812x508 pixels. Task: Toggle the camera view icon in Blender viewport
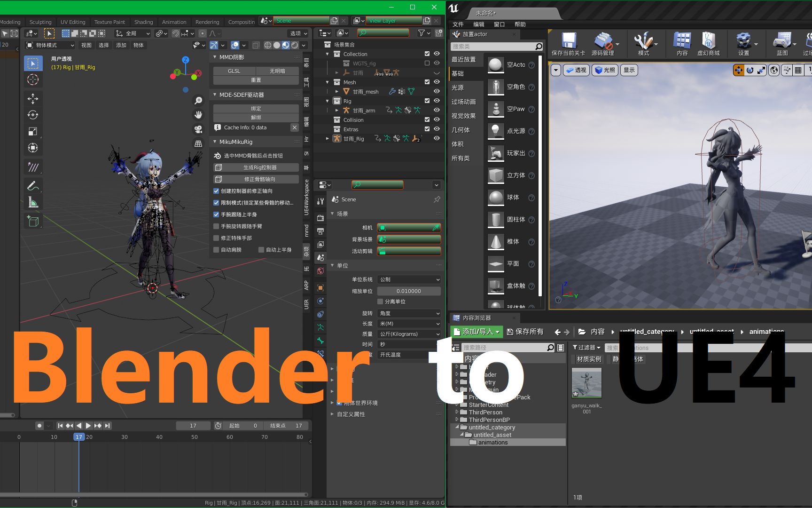199,129
